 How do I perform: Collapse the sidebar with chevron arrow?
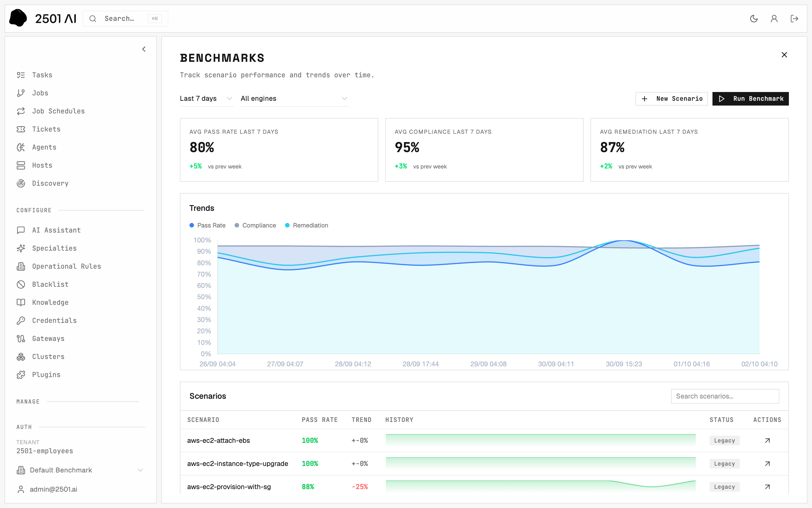point(144,49)
